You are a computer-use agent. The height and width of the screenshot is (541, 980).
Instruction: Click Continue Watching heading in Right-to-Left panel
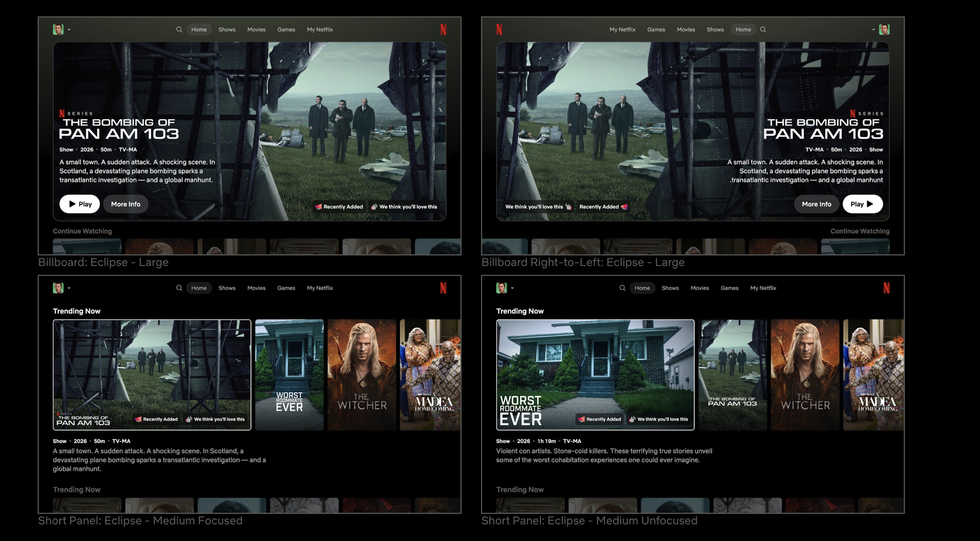tap(860, 231)
